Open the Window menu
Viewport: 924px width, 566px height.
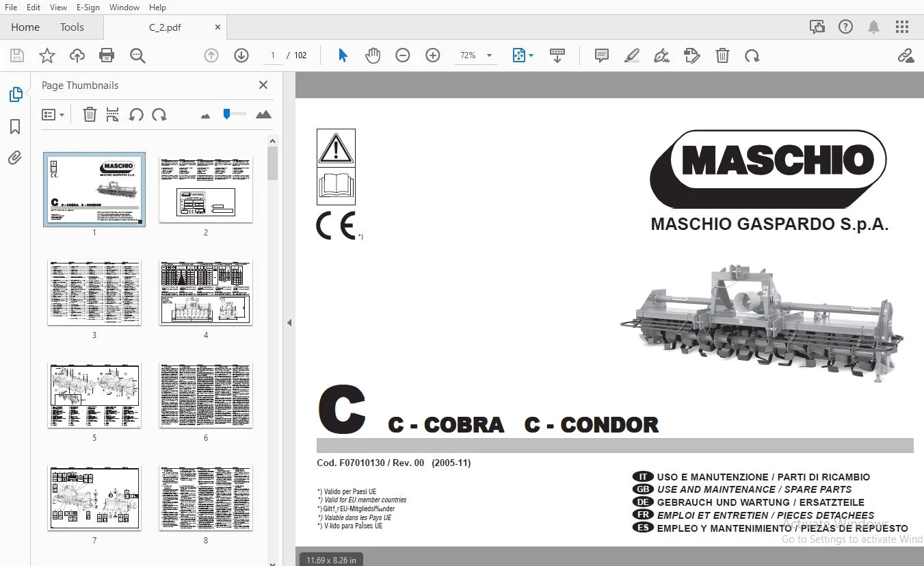coord(124,7)
